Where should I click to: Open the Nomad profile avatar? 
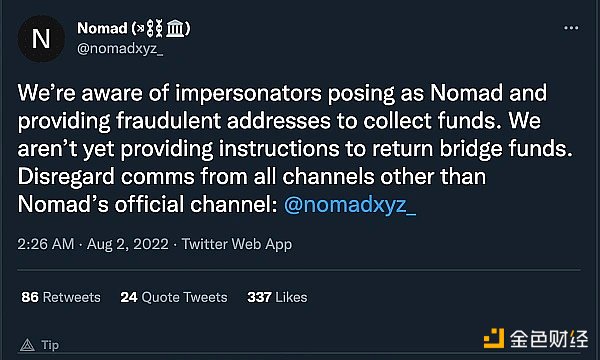point(41,39)
